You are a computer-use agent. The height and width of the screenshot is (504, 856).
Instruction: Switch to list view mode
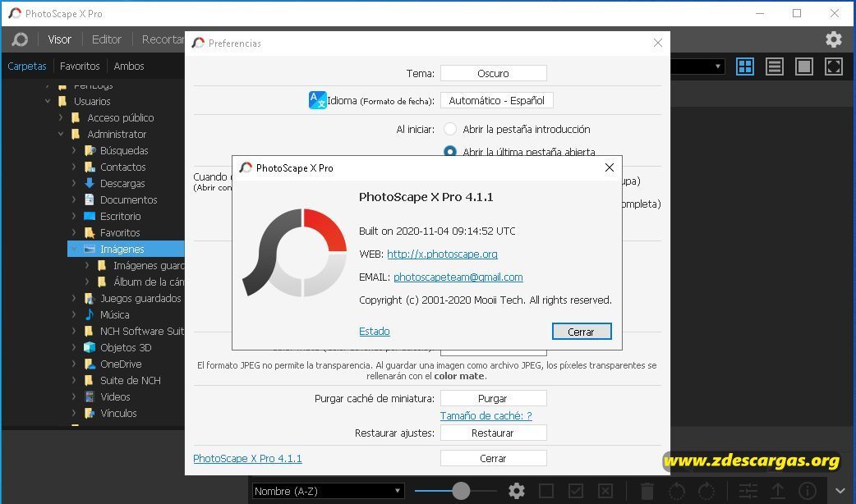coord(774,66)
